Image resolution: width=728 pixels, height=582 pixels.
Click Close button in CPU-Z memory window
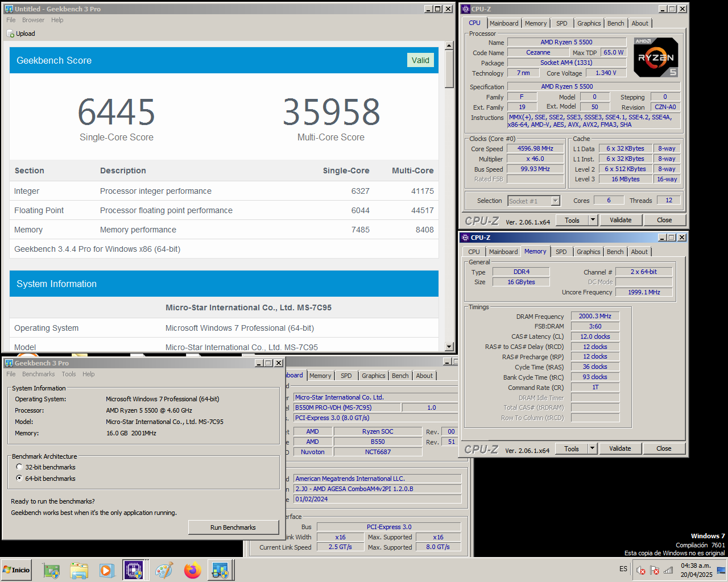pos(664,448)
